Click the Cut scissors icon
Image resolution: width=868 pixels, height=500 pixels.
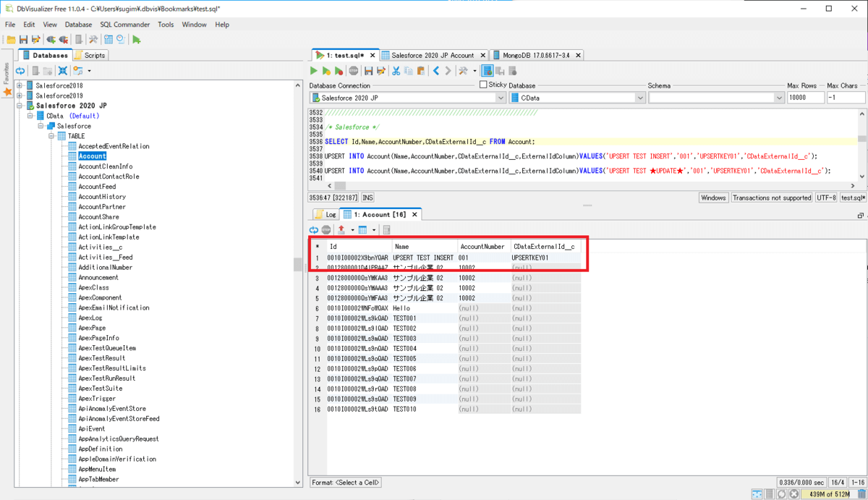396,71
